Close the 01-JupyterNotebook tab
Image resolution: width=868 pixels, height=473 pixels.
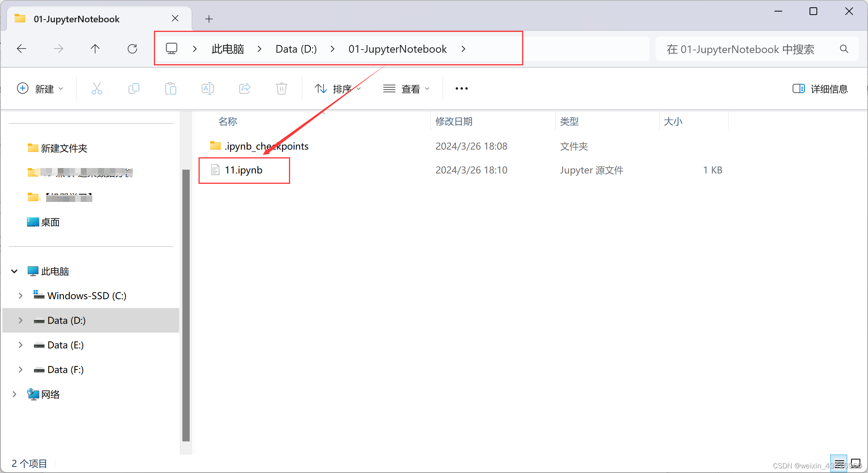click(x=175, y=18)
